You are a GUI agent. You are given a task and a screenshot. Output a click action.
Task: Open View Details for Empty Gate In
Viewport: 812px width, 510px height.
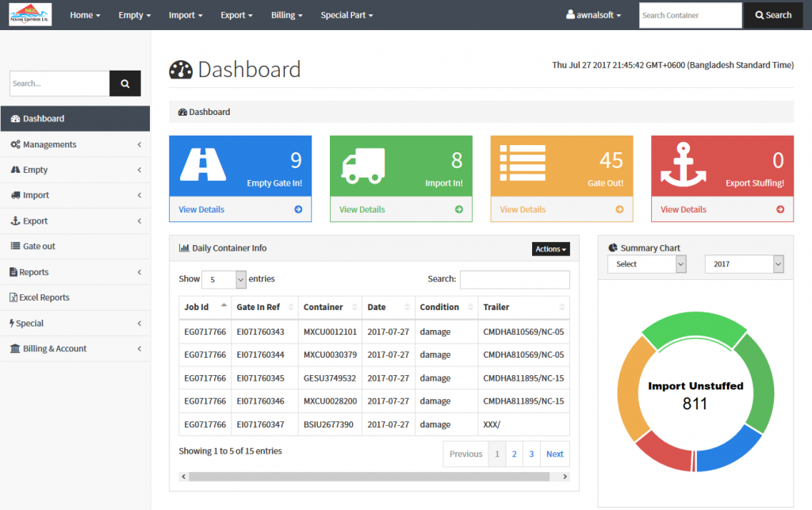(201, 209)
